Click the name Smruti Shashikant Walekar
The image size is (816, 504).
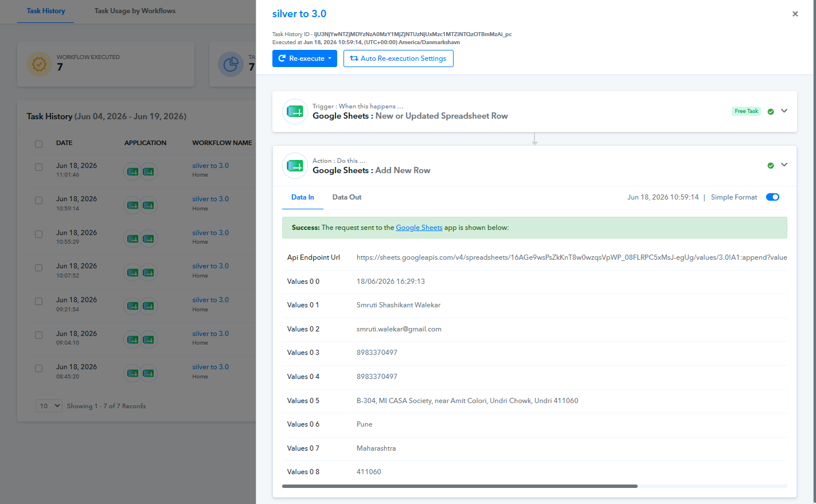click(x=399, y=305)
